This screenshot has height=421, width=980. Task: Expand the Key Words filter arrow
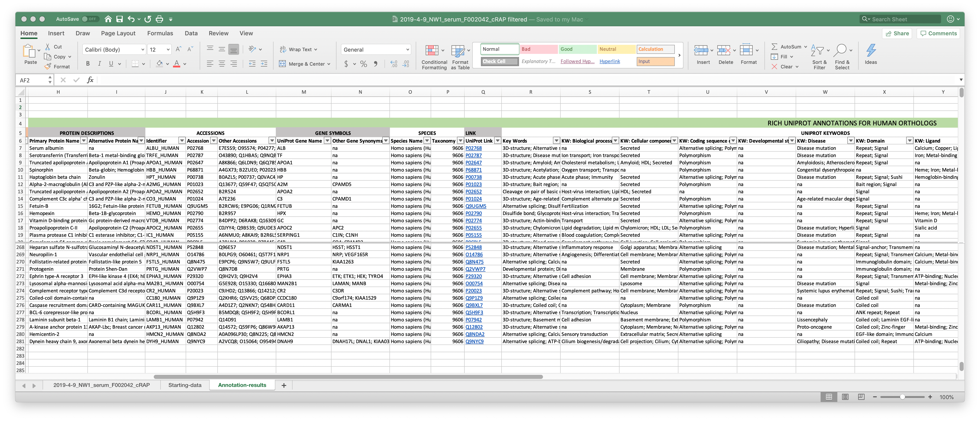pos(556,141)
